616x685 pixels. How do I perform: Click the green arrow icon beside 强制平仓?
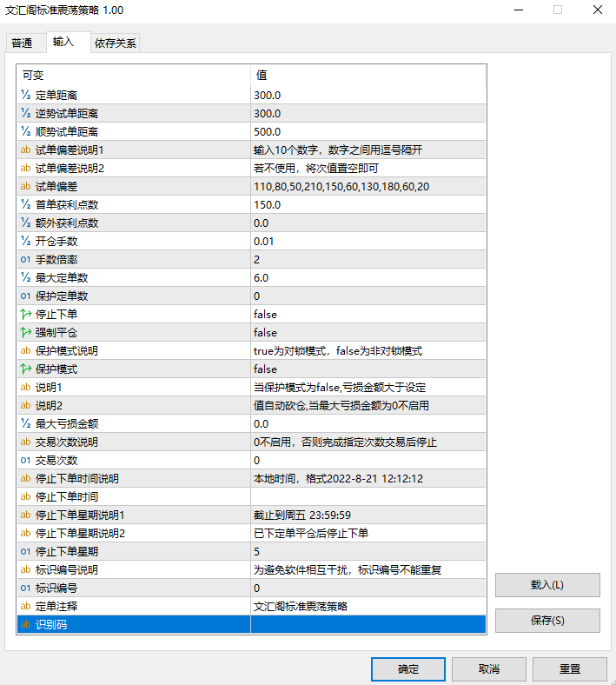pos(25,332)
